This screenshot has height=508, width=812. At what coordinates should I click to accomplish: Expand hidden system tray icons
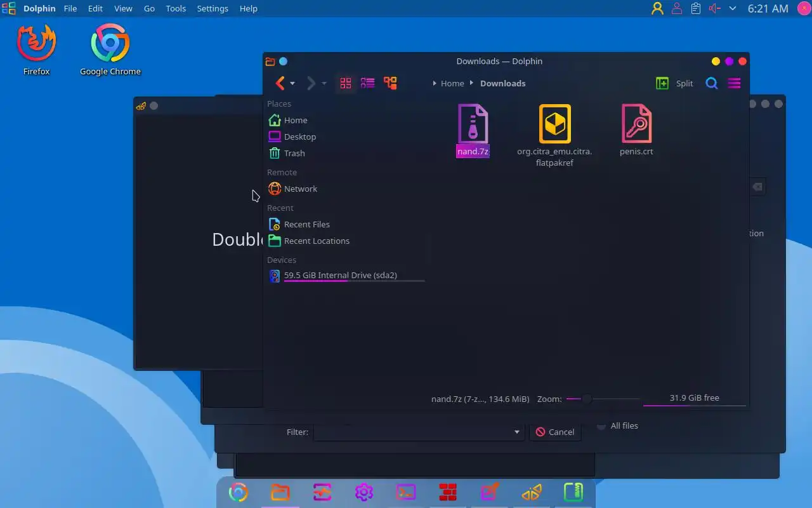[733, 8]
